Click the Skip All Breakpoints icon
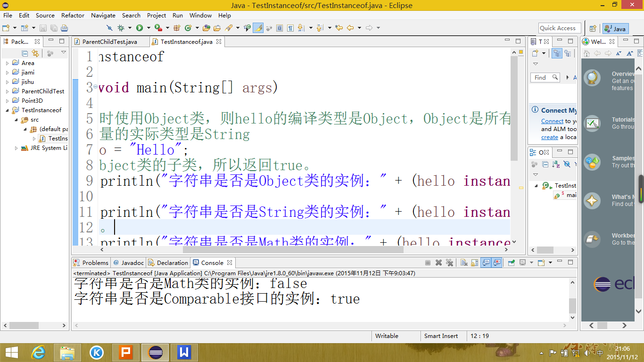Image resolution: width=644 pixels, height=362 pixels. 109,28
